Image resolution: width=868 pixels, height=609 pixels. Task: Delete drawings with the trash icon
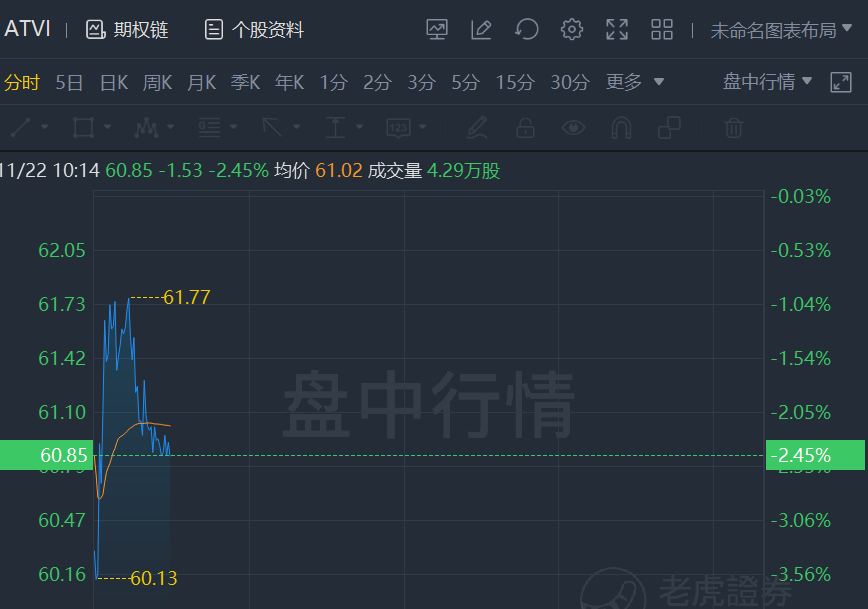[733, 127]
